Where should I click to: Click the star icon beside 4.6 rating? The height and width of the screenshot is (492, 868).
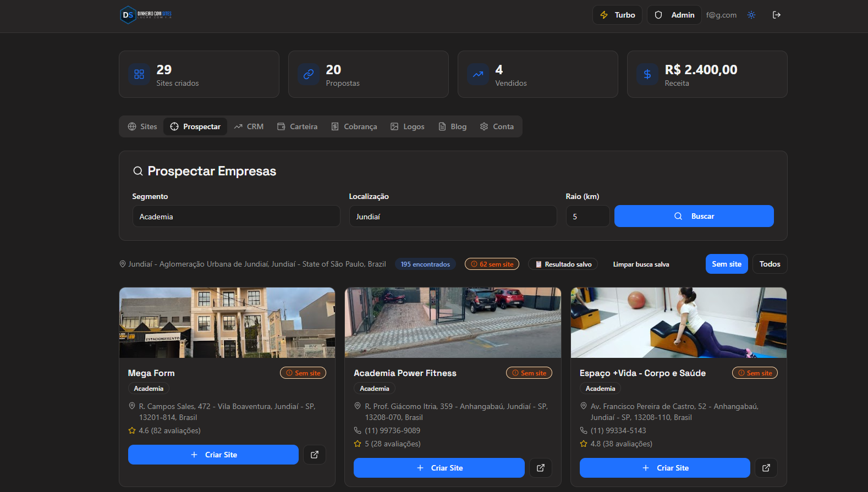[x=132, y=430]
